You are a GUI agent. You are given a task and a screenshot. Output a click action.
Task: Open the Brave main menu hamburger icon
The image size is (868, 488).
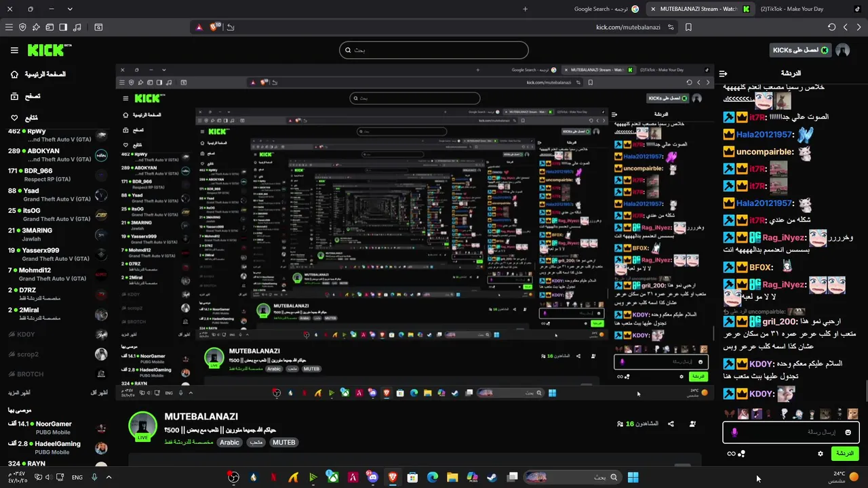9,27
